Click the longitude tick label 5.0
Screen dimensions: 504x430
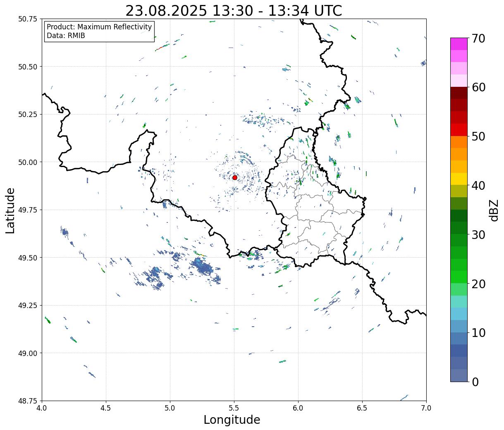(x=170, y=408)
